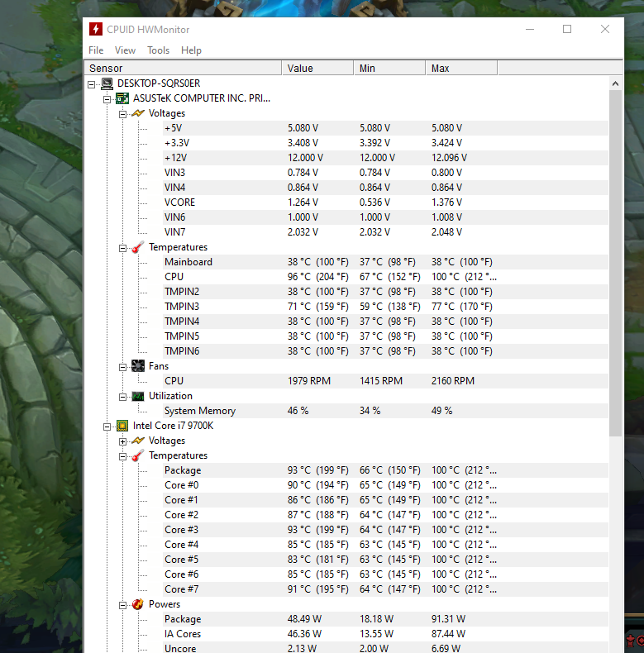The height and width of the screenshot is (653, 644).
Task: Select the CPU temperature row showing 96 °C
Action: tap(385, 277)
